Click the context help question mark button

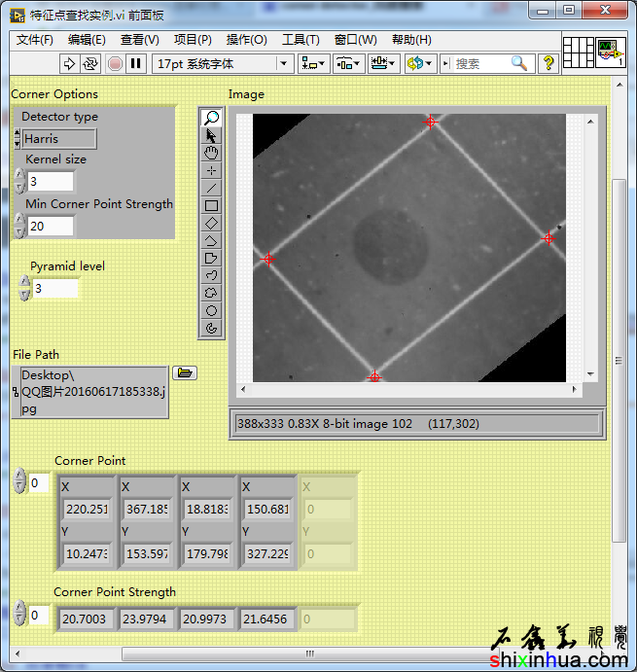[549, 63]
